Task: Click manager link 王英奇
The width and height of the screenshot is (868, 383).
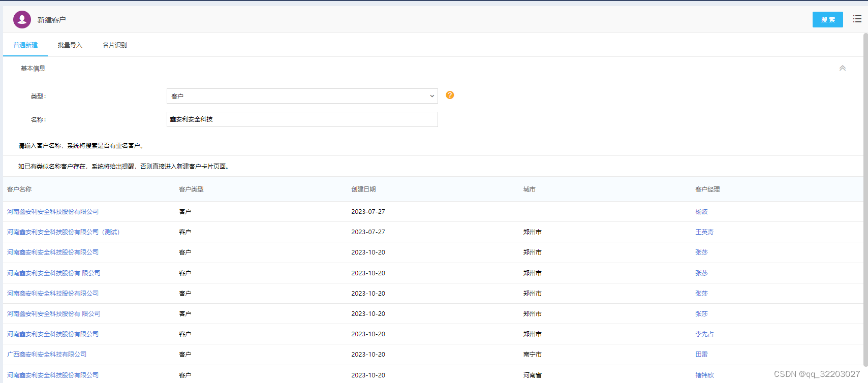Action: click(704, 232)
